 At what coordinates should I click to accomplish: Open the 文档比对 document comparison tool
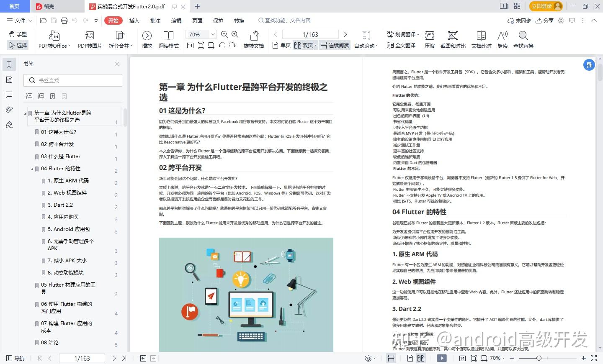click(481, 40)
